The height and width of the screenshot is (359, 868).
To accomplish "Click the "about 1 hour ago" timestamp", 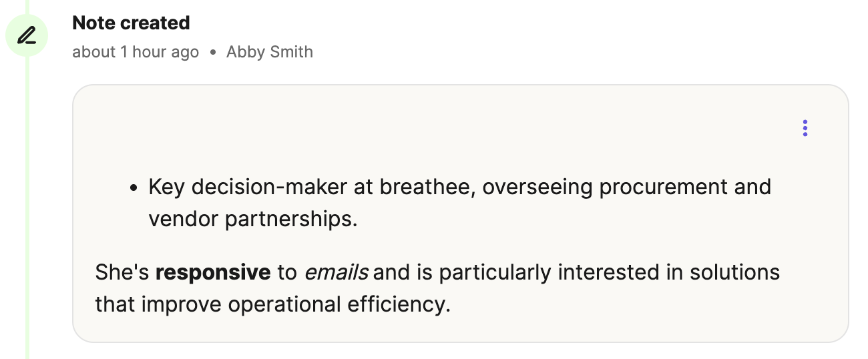I will tap(136, 52).
